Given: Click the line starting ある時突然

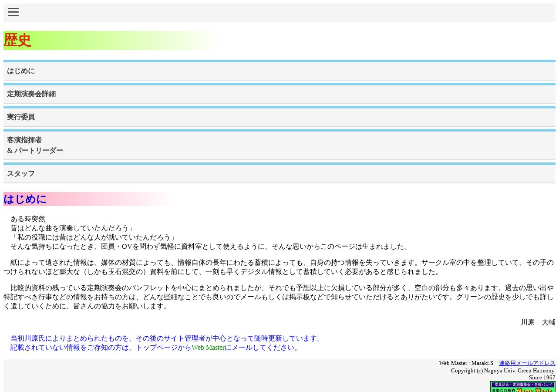Looking at the screenshot, I should pos(28,219).
